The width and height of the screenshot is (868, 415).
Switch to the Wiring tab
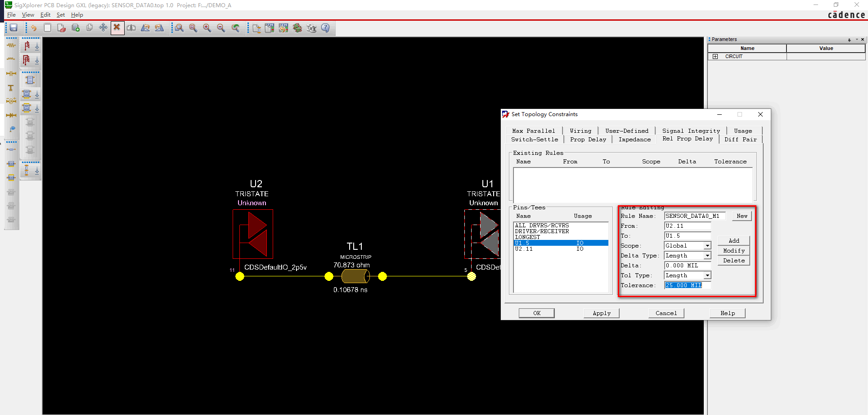(580, 131)
